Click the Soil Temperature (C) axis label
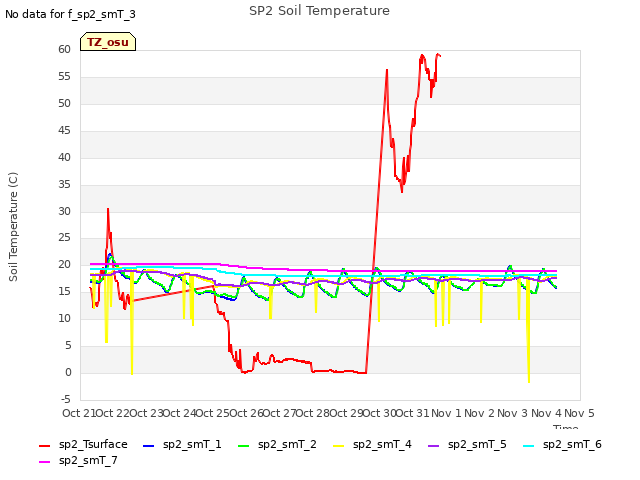 [x=13, y=227]
